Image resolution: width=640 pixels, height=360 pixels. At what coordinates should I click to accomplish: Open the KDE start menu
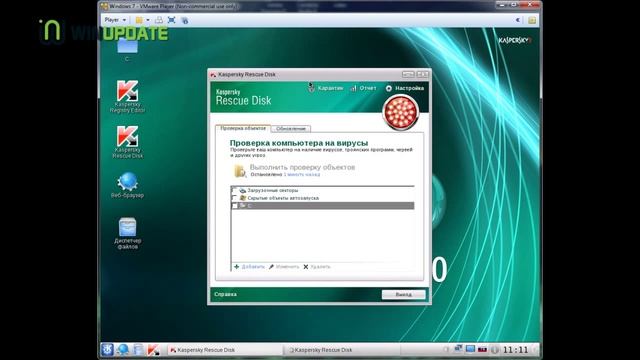pos(107,349)
